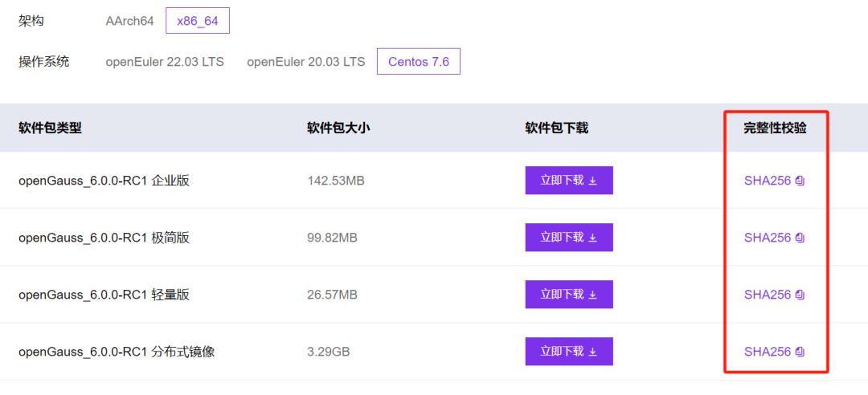Select Centos 7.6 operating system
The height and width of the screenshot is (395, 868).
point(418,62)
